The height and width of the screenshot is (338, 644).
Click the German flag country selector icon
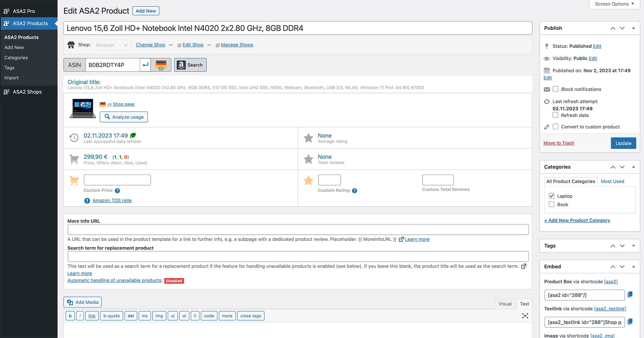coord(161,65)
